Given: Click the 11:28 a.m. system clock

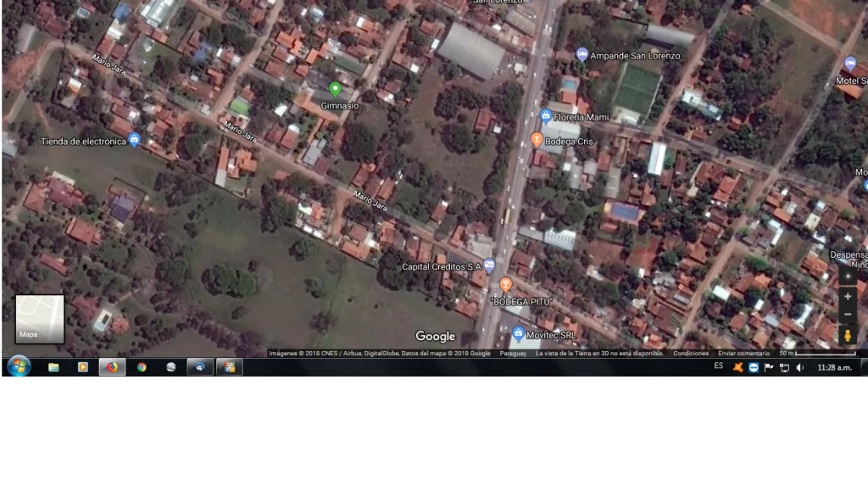Looking at the screenshot, I should click(x=834, y=367).
